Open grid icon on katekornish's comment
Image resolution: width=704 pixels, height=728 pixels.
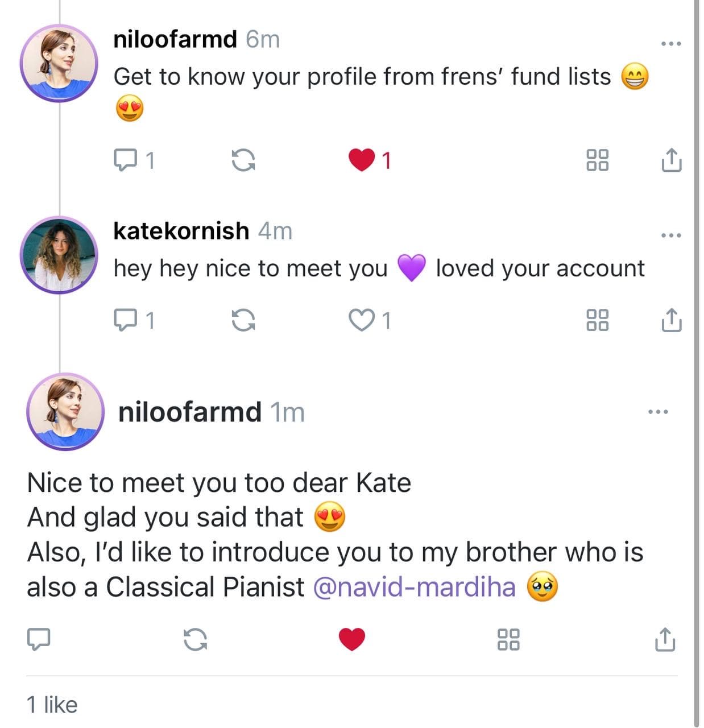point(597,320)
